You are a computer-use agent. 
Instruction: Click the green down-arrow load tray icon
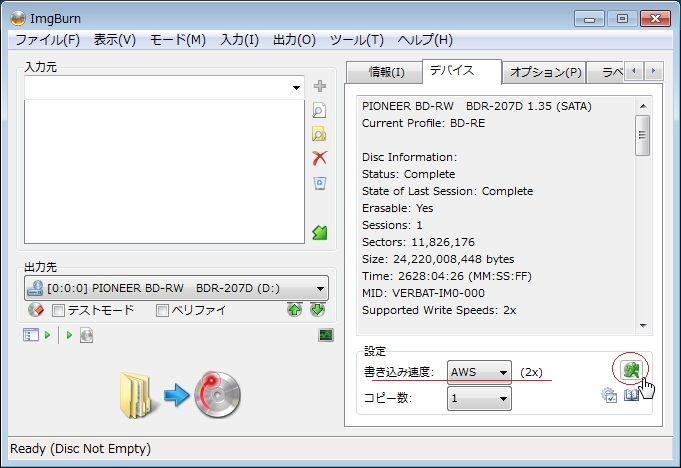(x=317, y=310)
